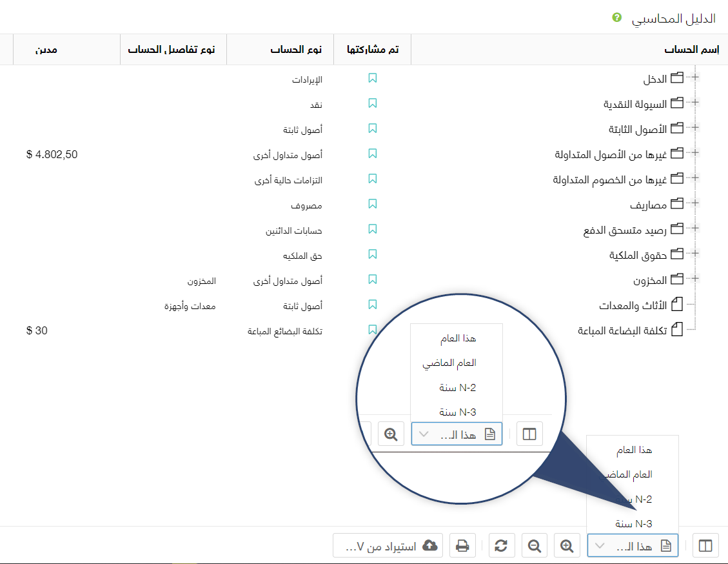
Task: Click the refresh icon in bottom toolbar
Action: click(x=501, y=545)
